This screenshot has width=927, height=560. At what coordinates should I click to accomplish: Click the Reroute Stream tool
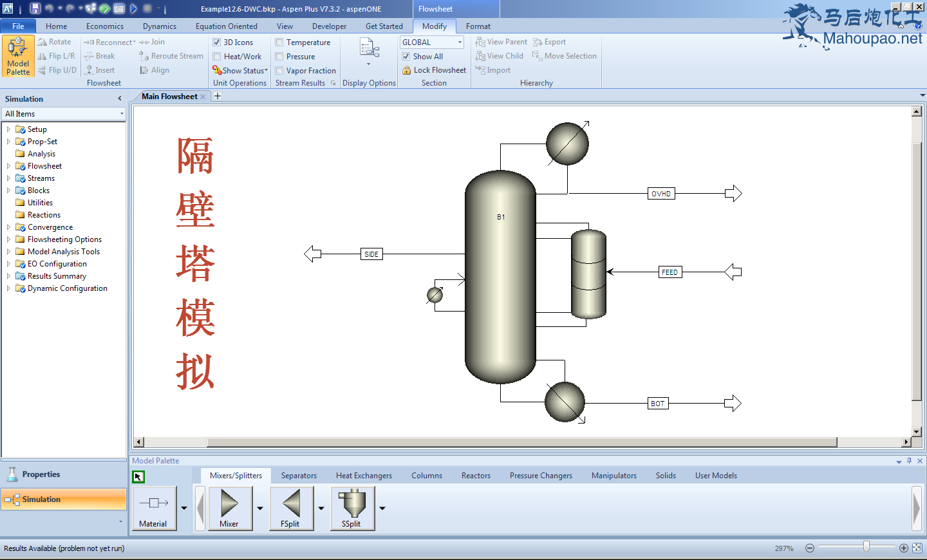[x=171, y=56]
